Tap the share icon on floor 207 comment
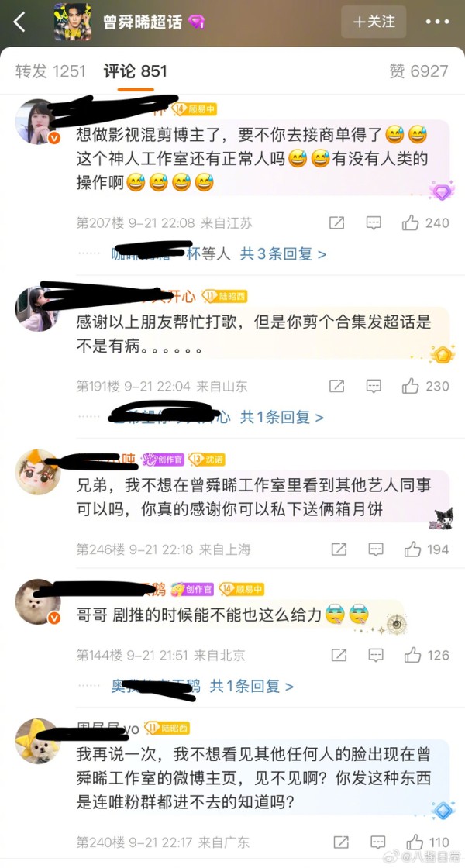Viewport: 465px width, 868px height. point(336,223)
